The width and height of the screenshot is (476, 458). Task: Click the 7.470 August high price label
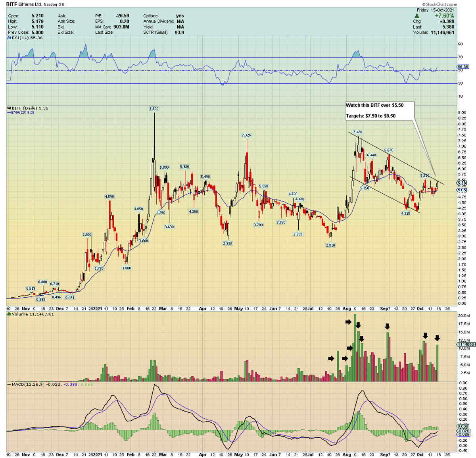358,132
